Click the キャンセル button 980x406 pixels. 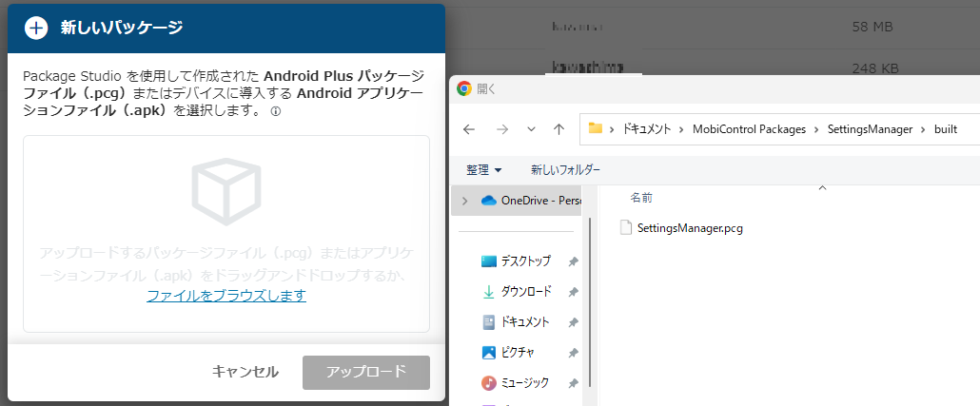(245, 372)
